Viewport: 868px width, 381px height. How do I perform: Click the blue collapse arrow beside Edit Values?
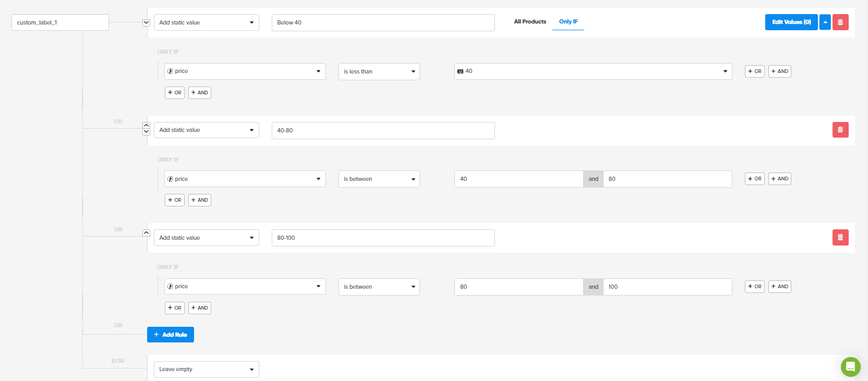click(825, 22)
